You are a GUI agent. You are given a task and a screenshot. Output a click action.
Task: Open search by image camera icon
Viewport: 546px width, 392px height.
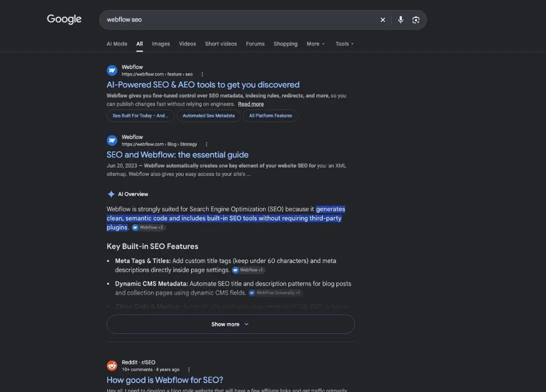pos(416,20)
